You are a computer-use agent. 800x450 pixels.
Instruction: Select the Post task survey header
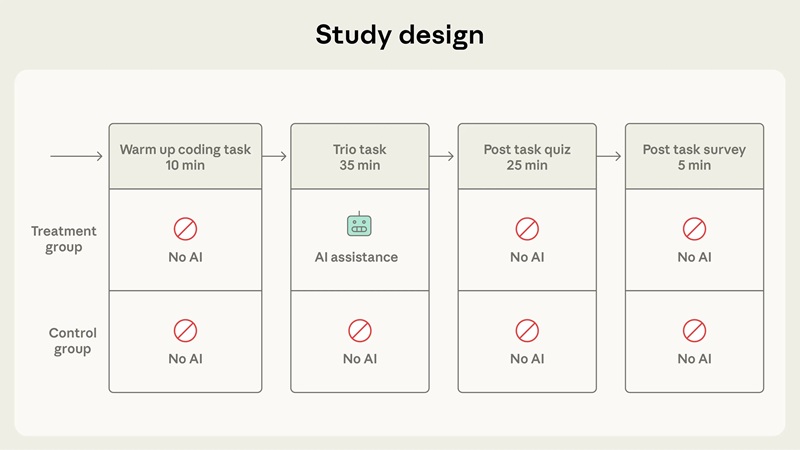[694, 157]
